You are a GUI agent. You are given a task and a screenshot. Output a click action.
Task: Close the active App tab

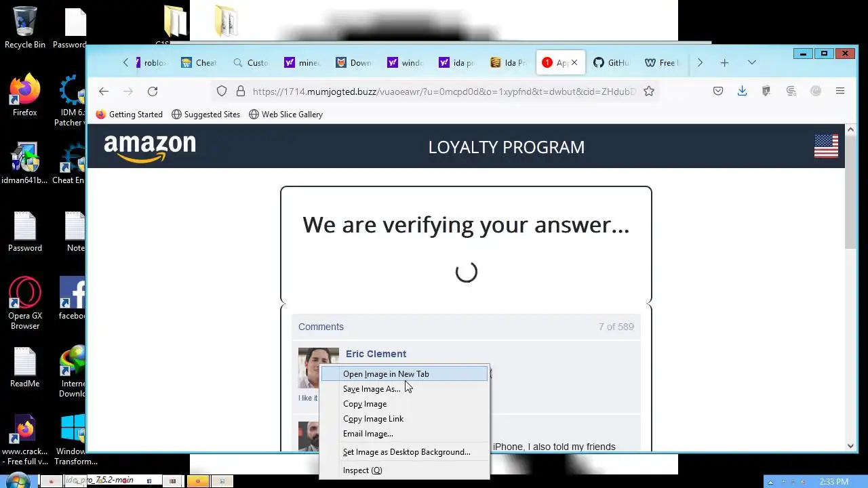tap(574, 62)
